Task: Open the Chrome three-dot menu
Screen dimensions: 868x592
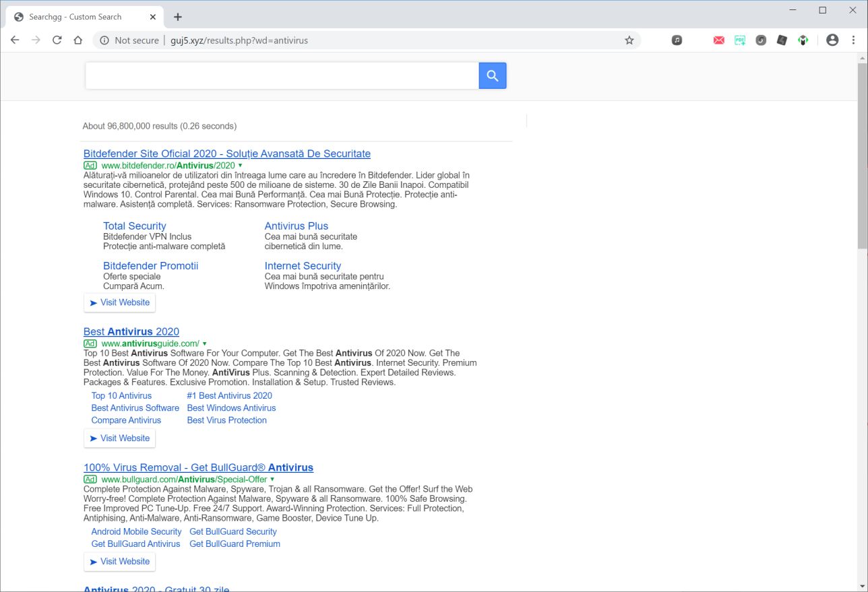Action: pos(853,40)
